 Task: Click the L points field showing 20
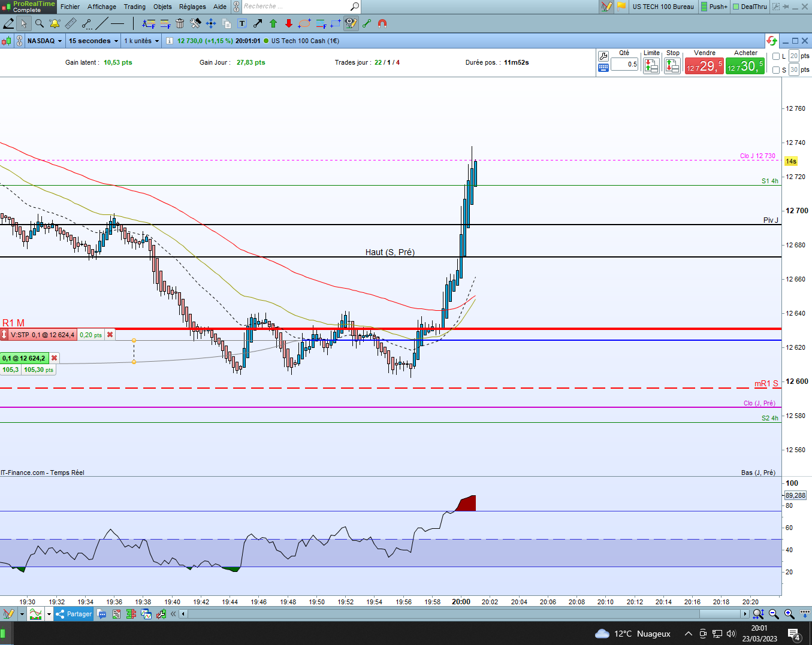click(794, 56)
